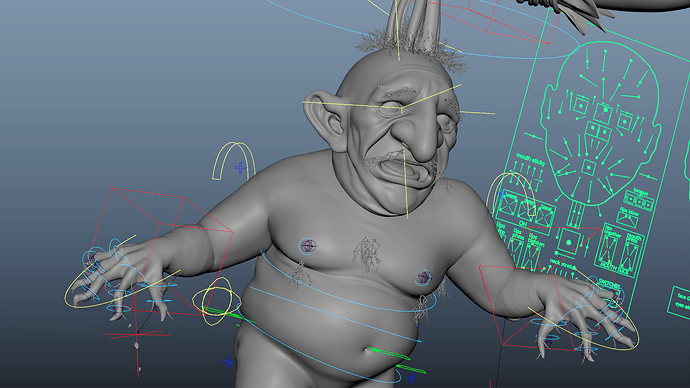690x388 pixels.
Task: Select the blue cross locator near left hip
Action: [228, 362]
